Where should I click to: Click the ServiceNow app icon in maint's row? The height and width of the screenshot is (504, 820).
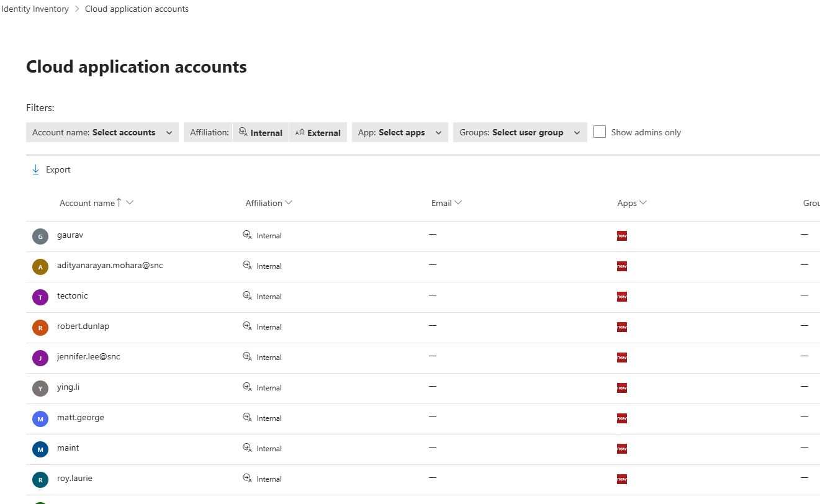point(622,448)
